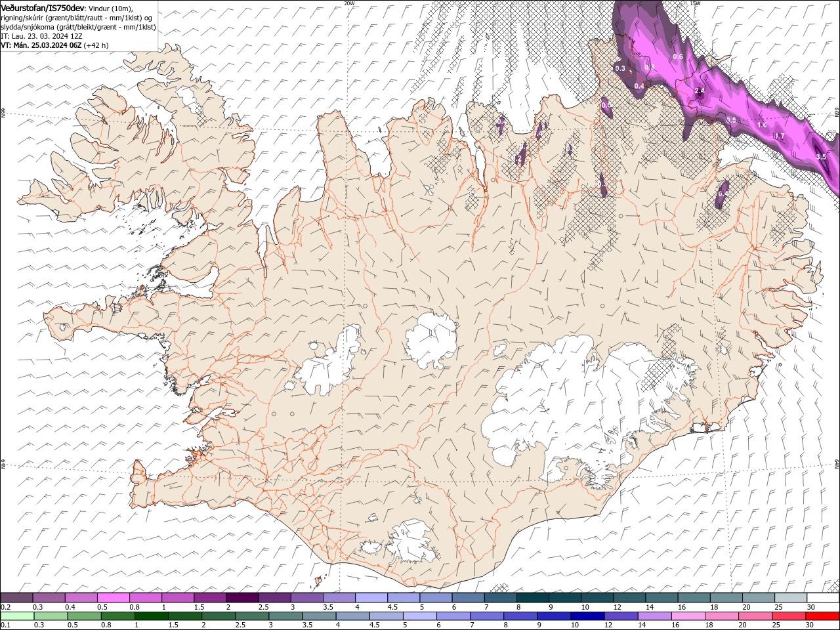Click the '0.2' label in the upper legend
This screenshot has width=840, height=630.
(x=5, y=607)
